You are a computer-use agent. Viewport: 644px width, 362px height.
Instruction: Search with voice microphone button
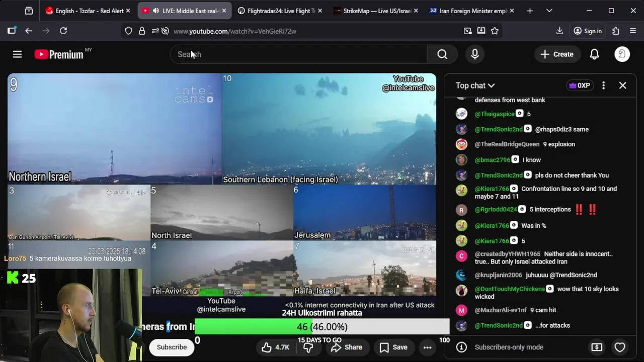click(475, 54)
